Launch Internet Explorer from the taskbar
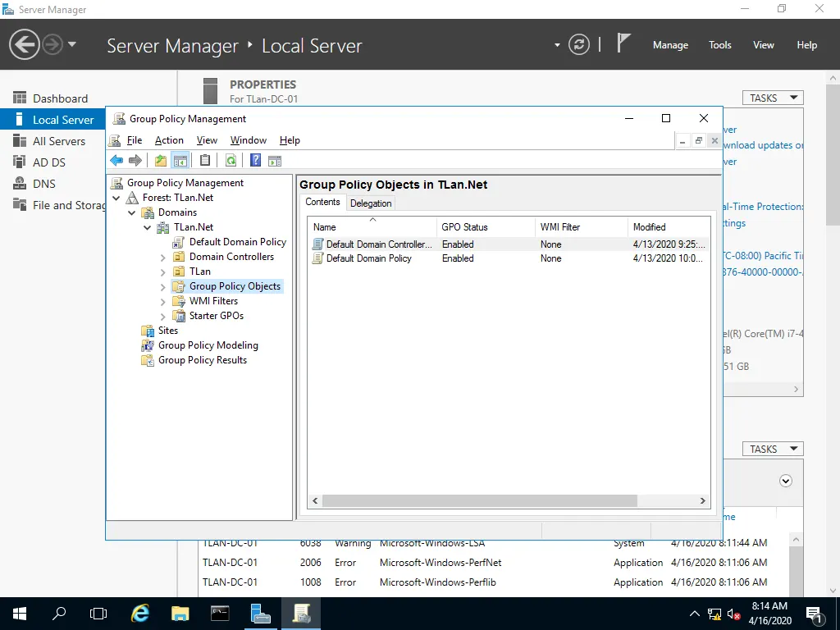The image size is (840, 630). tap(139, 614)
